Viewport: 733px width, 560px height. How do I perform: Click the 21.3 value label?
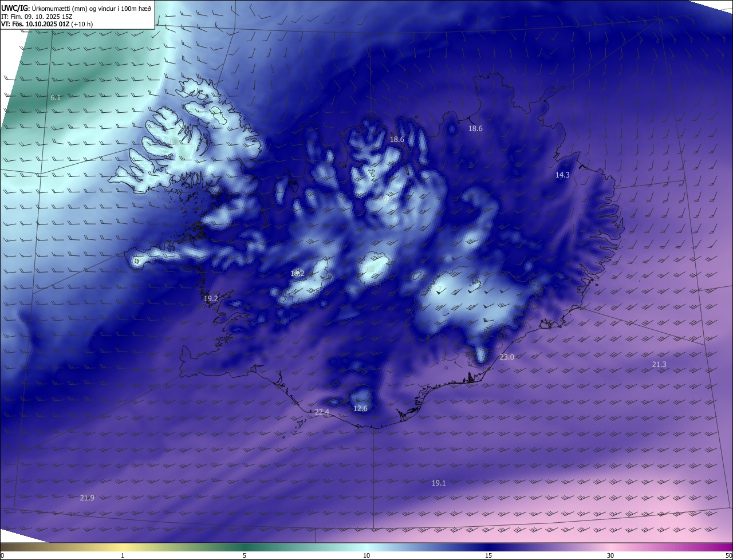pos(659,365)
